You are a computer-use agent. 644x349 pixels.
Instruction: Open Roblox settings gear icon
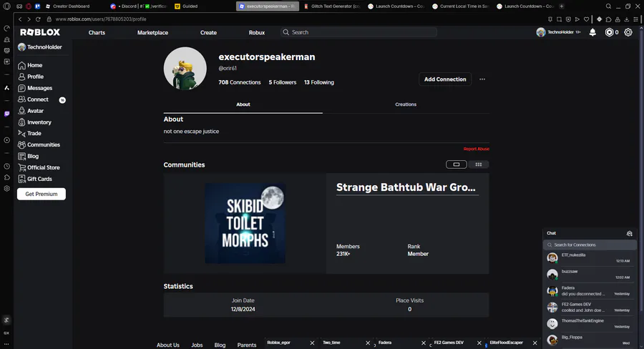point(628,32)
